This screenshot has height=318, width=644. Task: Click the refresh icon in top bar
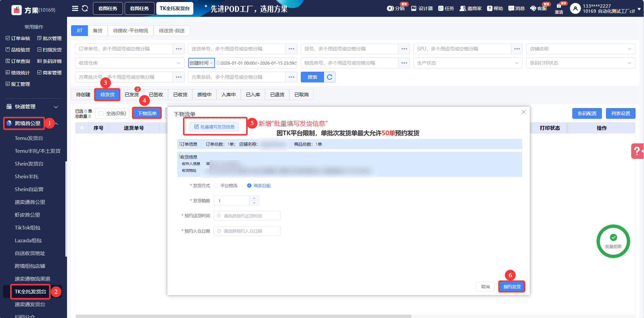(x=85, y=8)
